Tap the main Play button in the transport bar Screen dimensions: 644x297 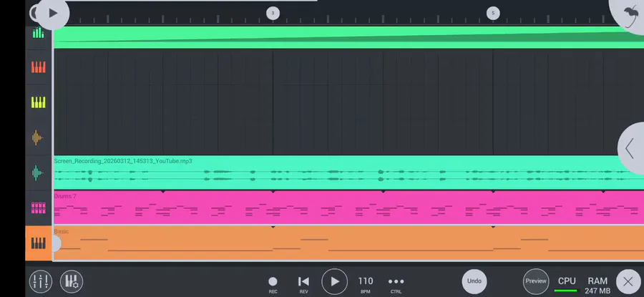tap(334, 281)
